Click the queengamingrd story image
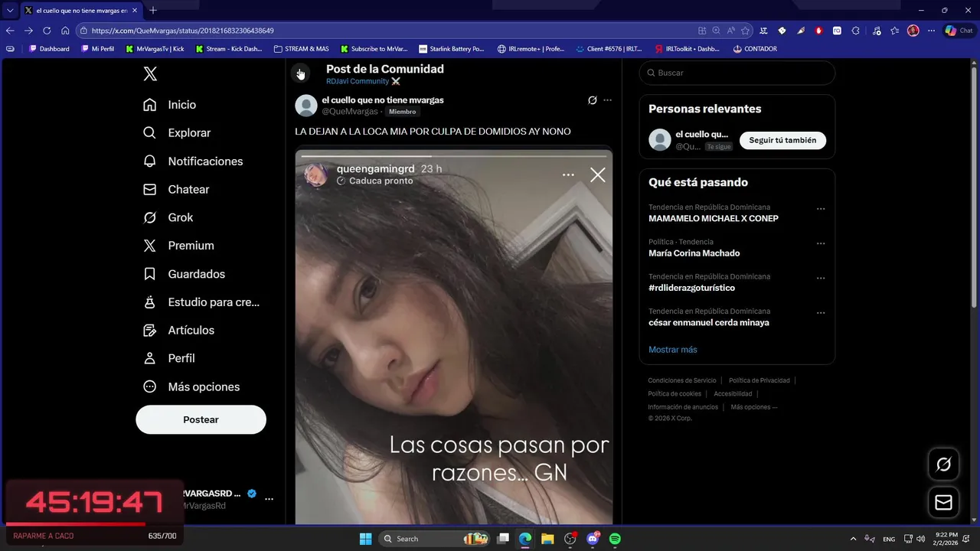980x551 pixels. tap(454, 337)
